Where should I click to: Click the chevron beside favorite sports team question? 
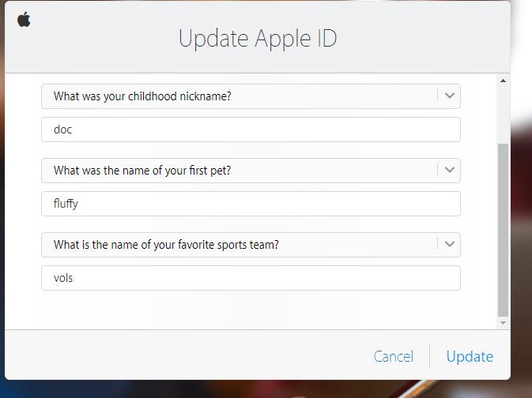[x=450, y=244]
